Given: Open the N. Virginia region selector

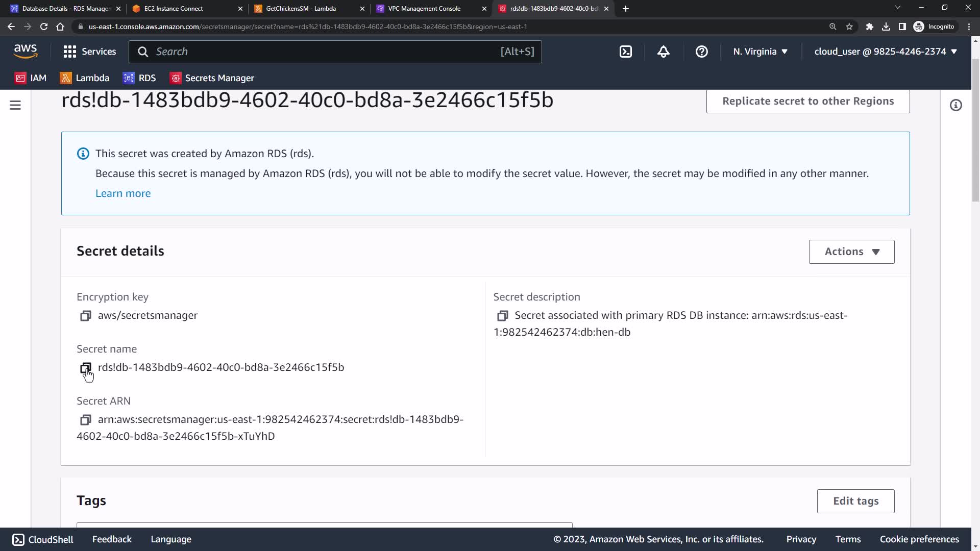Looking at the screenshot, I should (x=760, y=52).
